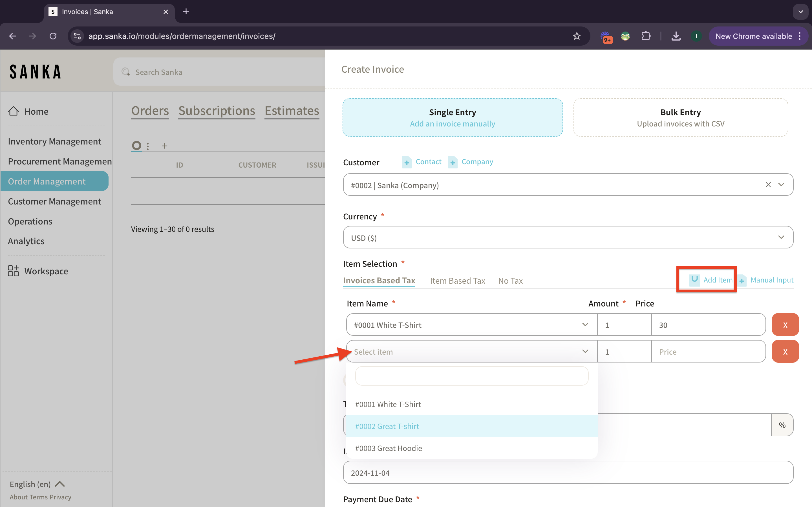812x507 pixels.
Task: Remove the White T-Shirt row with red X
Action: (785, 324)
